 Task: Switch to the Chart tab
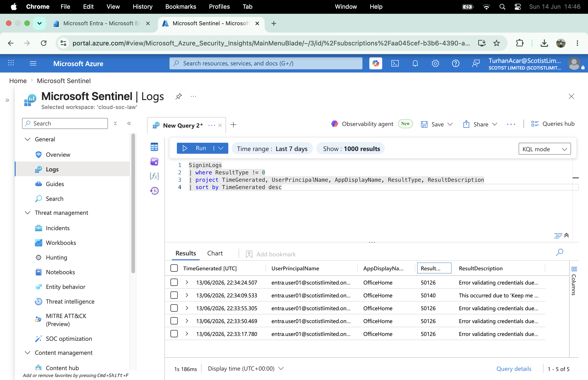tap(215, 253)
